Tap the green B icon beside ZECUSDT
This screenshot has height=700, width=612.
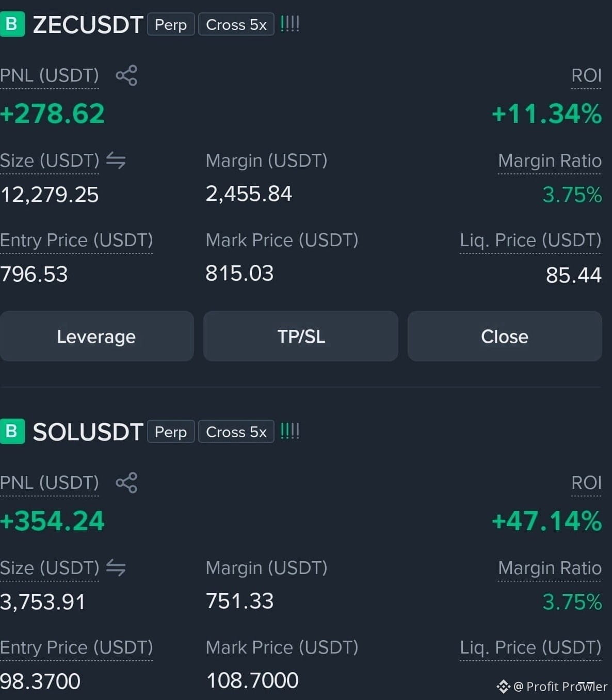pyautogui.click(x=12, y=24)
